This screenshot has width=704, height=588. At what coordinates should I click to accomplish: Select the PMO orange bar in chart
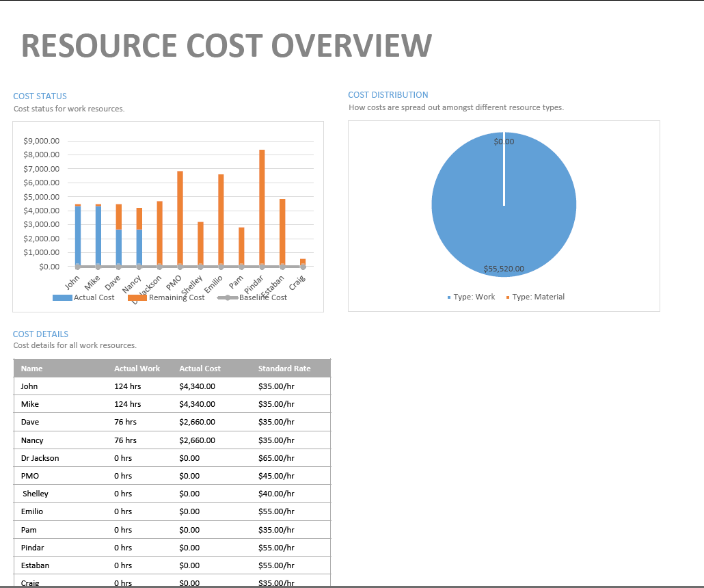pos(180,219)
